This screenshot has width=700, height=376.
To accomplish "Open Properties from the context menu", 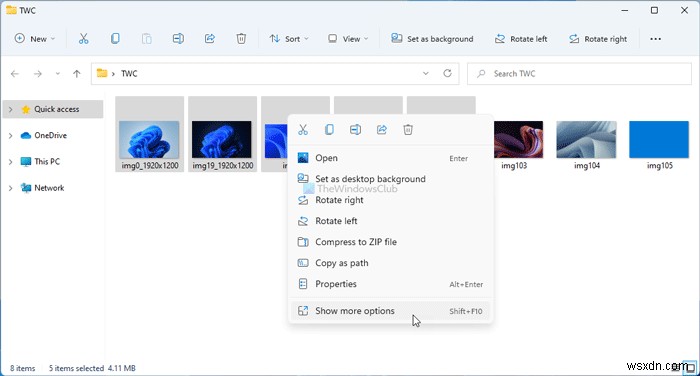I will (390, 284).
